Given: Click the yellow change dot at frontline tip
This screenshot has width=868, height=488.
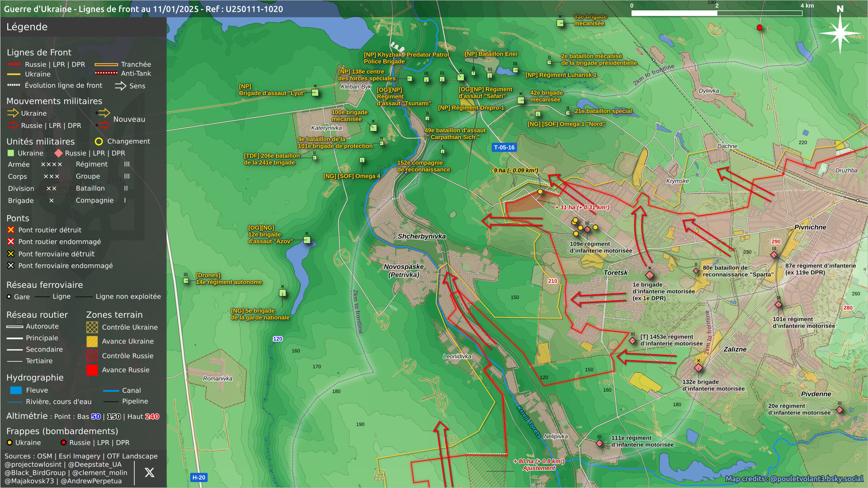Looking at the screenshot, I should click(x=540, y=192).
